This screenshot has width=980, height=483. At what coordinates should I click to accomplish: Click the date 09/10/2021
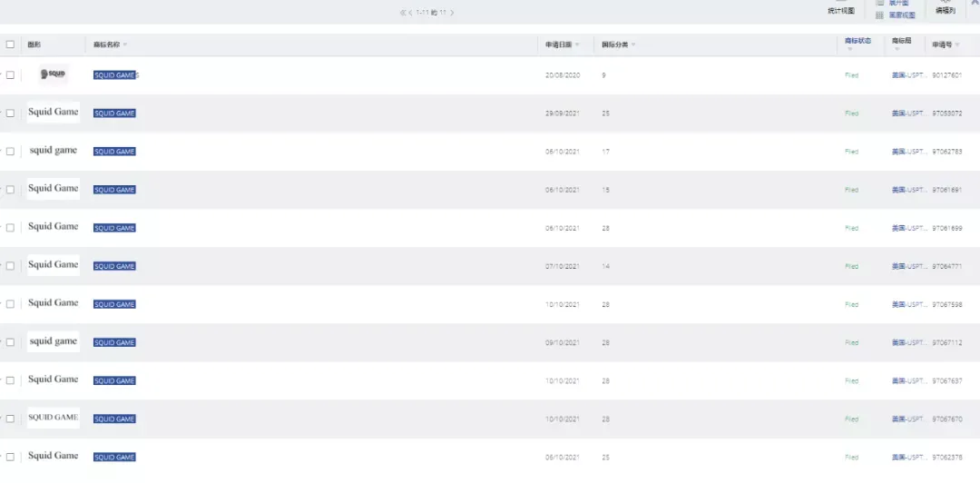[563, 342]
